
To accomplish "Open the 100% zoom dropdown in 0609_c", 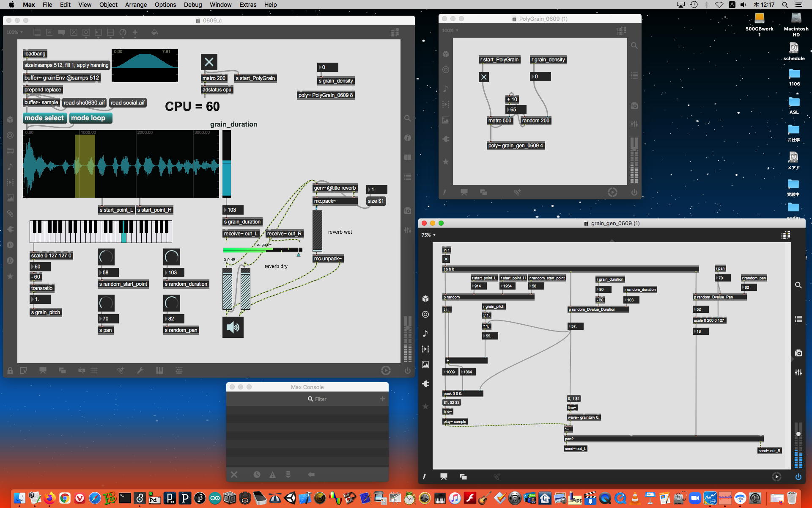I will [14, 32].
